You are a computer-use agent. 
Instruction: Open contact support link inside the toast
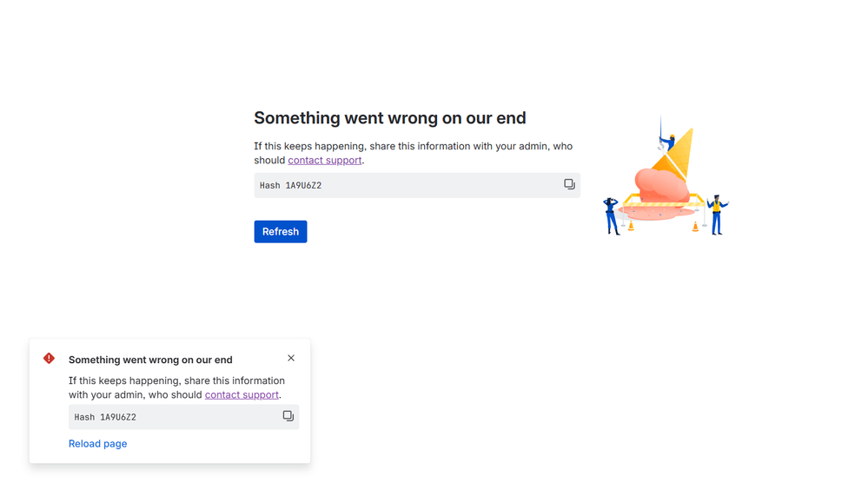click(x=242, y=394)
